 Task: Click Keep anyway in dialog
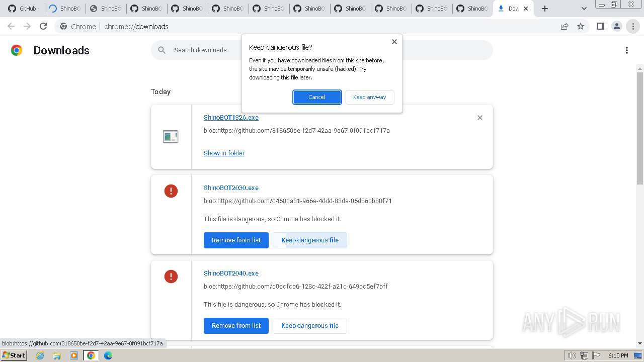(x=369, y=97)
